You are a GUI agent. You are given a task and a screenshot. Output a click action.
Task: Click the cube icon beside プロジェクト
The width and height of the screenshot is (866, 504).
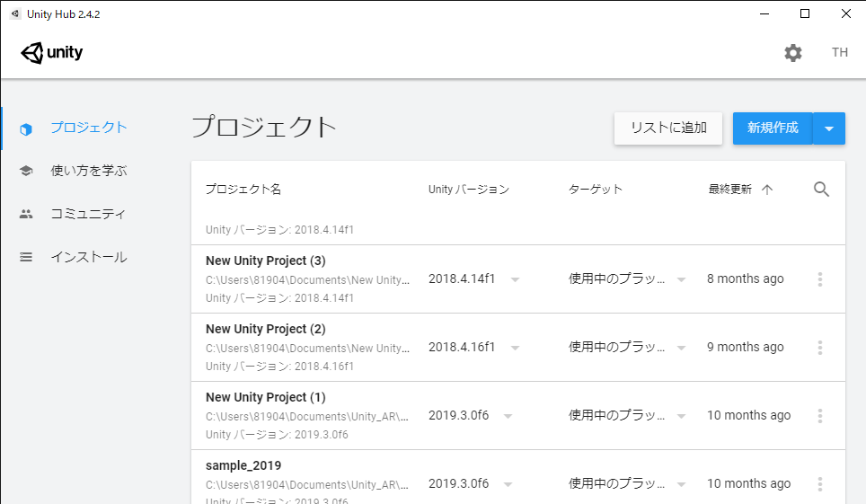pos(26,129)
